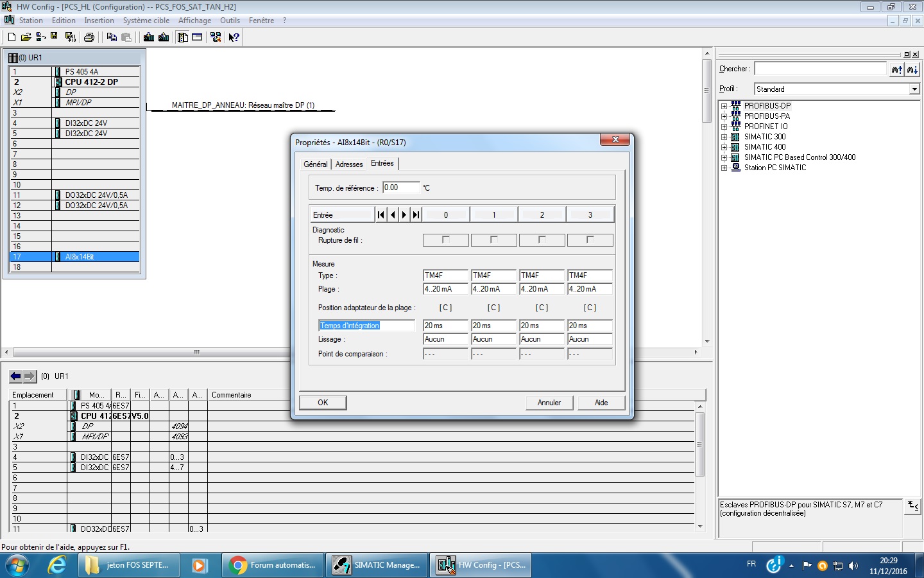Toggle the hardware catalog toolbar icon
Screen dimensions: 924x578
click(x=183, y=37)
